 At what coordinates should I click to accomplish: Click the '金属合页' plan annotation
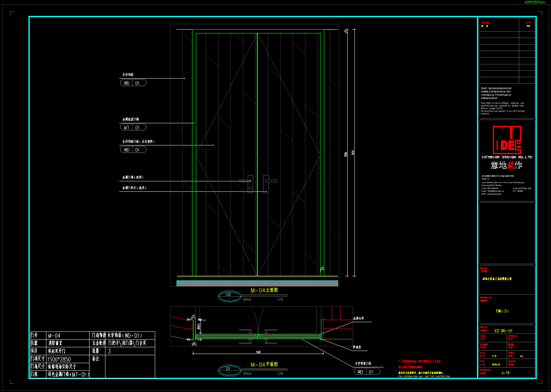[359, 318]
